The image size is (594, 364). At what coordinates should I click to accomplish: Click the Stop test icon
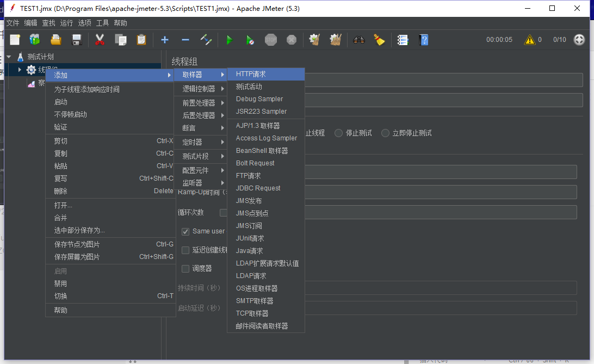coord(271,40)
